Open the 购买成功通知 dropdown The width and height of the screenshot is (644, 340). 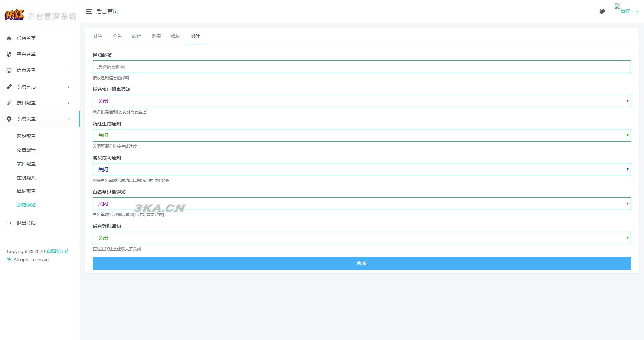361,169
